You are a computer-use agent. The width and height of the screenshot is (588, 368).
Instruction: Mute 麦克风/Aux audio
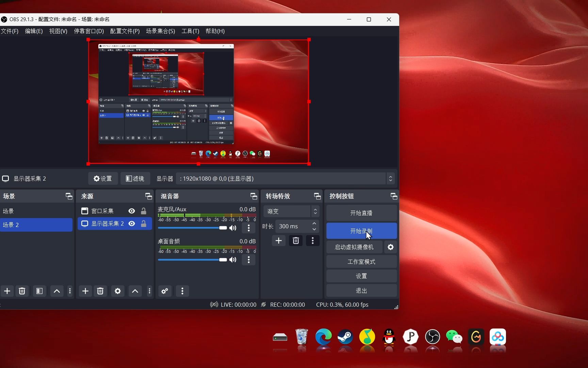pos(233,228)
